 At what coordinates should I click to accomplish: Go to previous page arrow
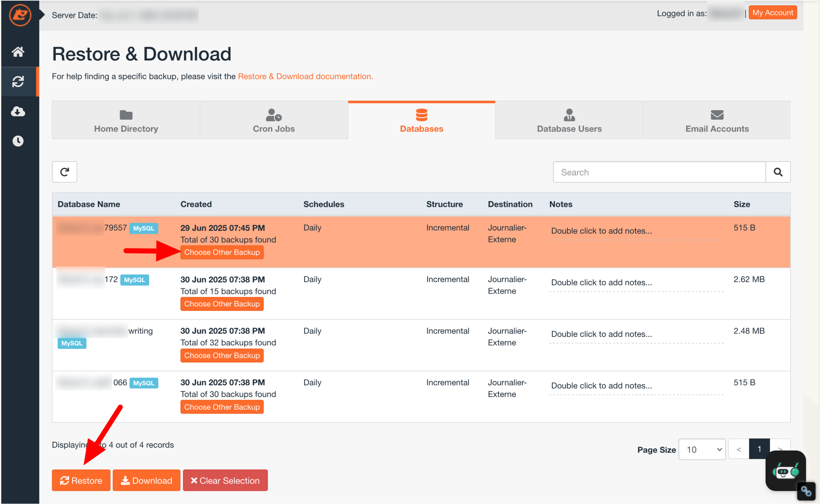tap(739, 449)
